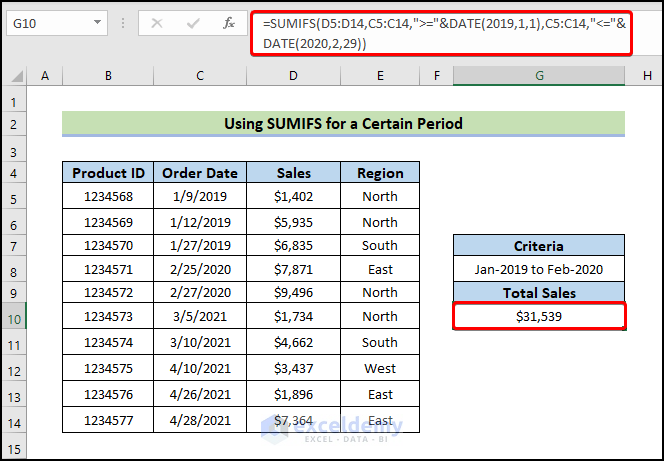Click the Insert Function fx icon
Image resolution: width=664 pixels, height=461 pixels.
pos(228,22)
